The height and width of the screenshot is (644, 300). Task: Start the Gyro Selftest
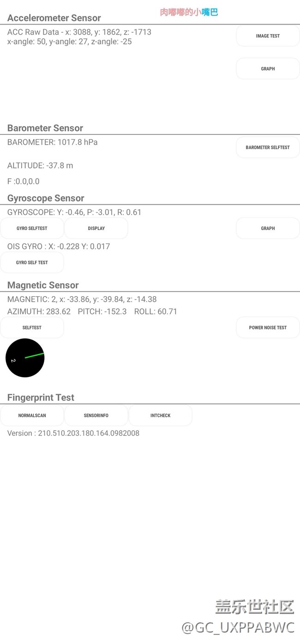pos(32,228)
